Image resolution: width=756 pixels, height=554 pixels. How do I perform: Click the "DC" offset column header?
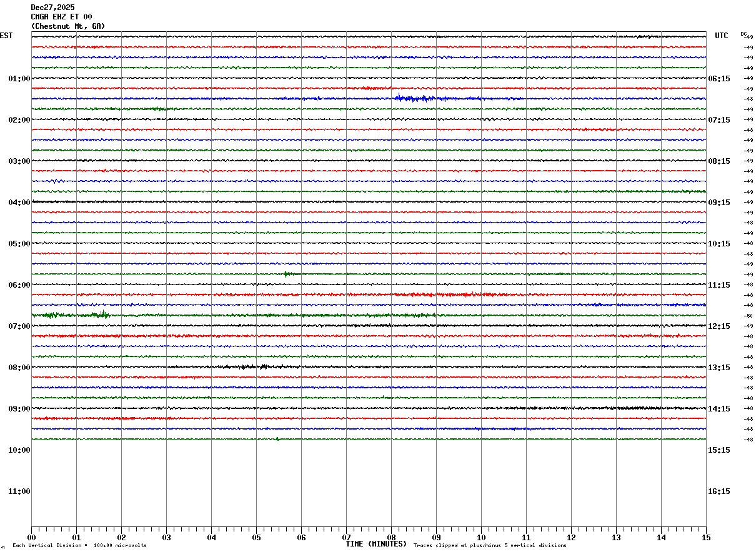[744, 34]
